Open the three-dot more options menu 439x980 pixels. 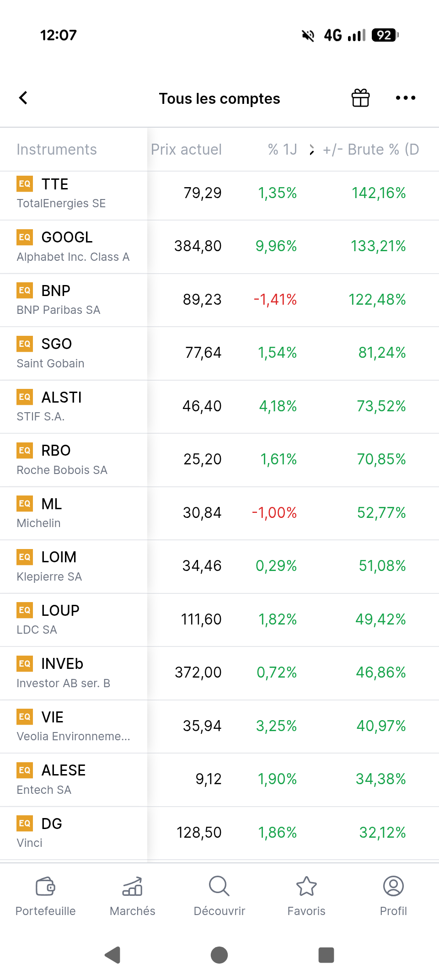pyautogui.click(x=406, y=98)
